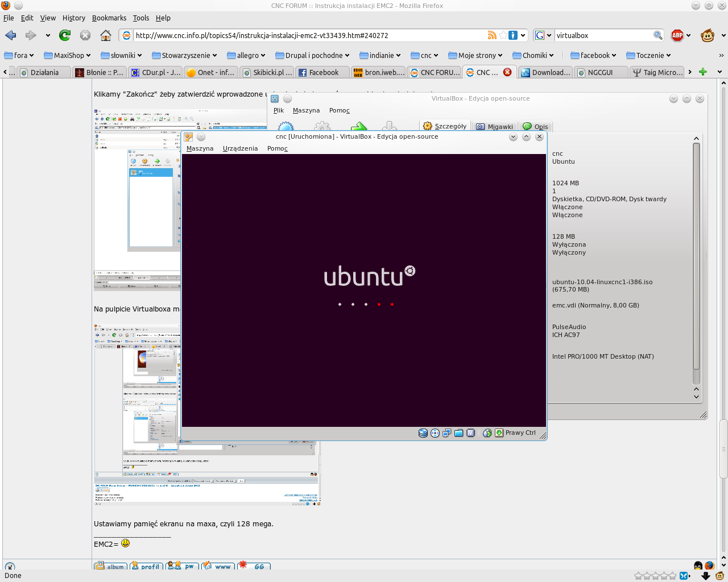Click the search box containing virtualbox
The image size is (728, 582).
pyautogui.click(x=603, y=35)
